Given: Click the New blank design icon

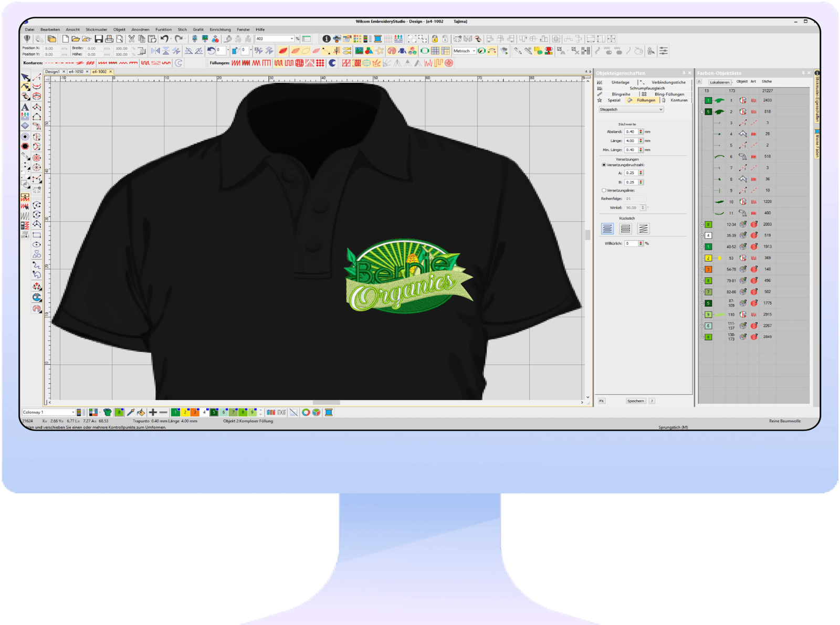Looking at the screenshot, I should (x=65, y=39).
